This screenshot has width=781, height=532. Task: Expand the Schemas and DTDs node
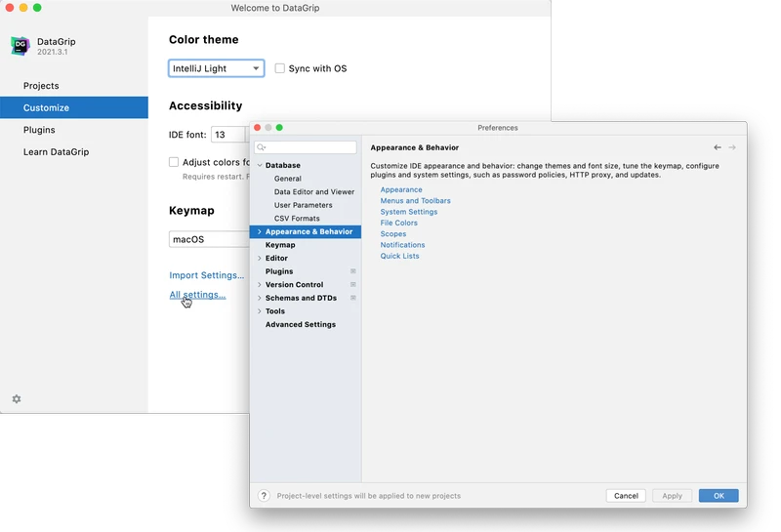coord(260,298)
